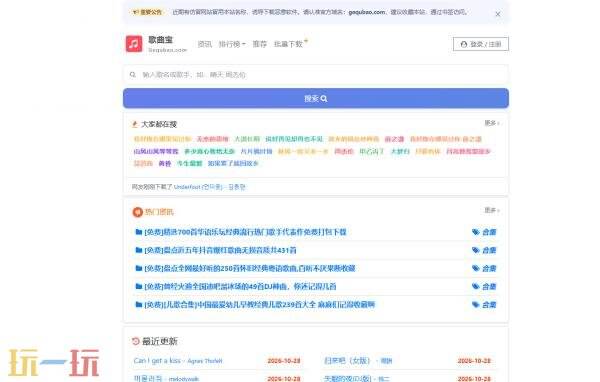Click the orange 热门资讯 section icon

(x=137, y=212)
